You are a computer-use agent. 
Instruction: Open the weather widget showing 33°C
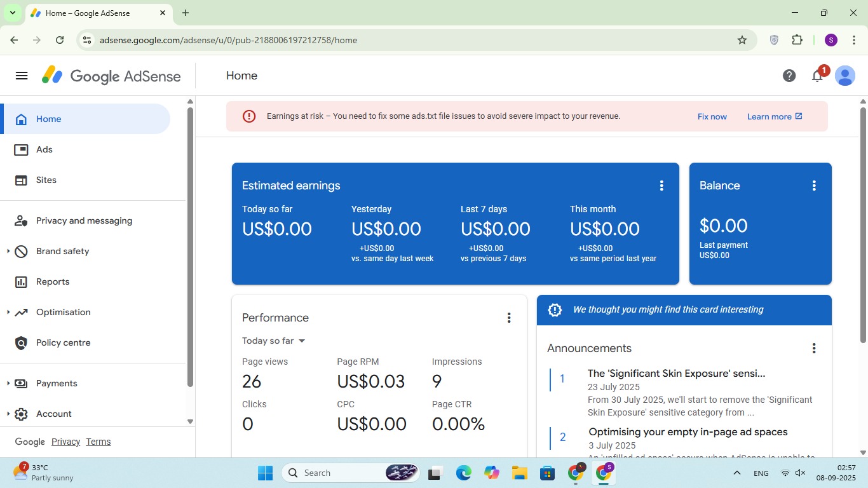(x=43, y=473)
